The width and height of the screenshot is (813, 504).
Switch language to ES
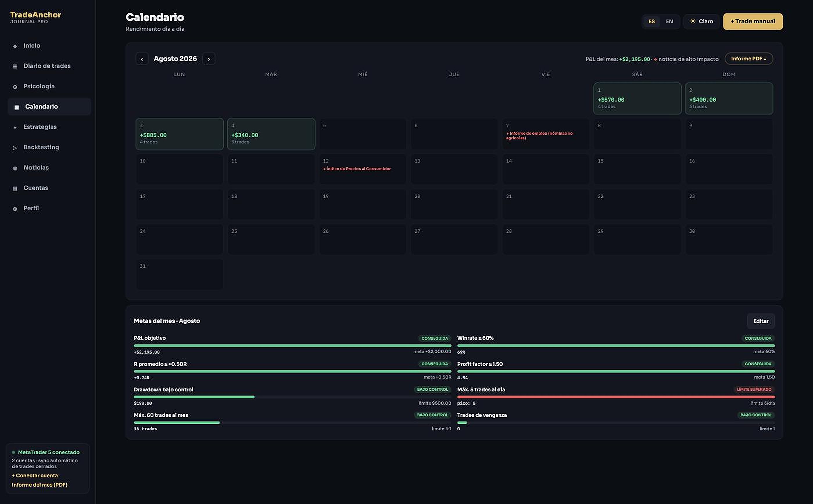click(651, 21)
